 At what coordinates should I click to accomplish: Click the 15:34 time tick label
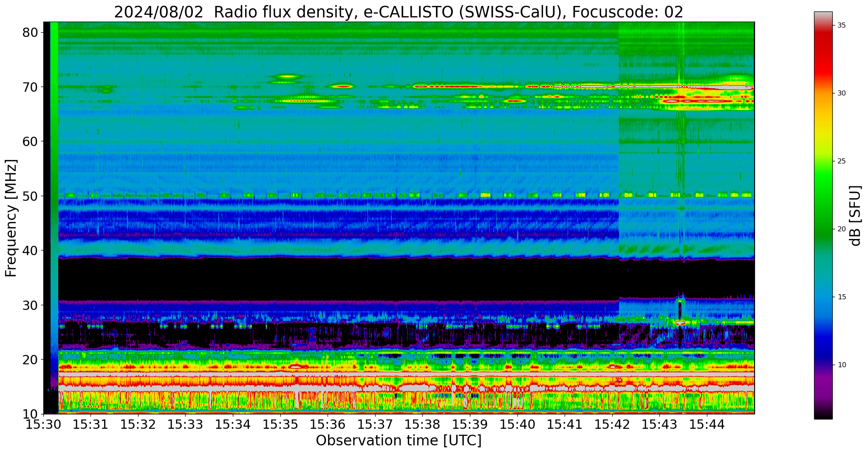tap(232, 425)
